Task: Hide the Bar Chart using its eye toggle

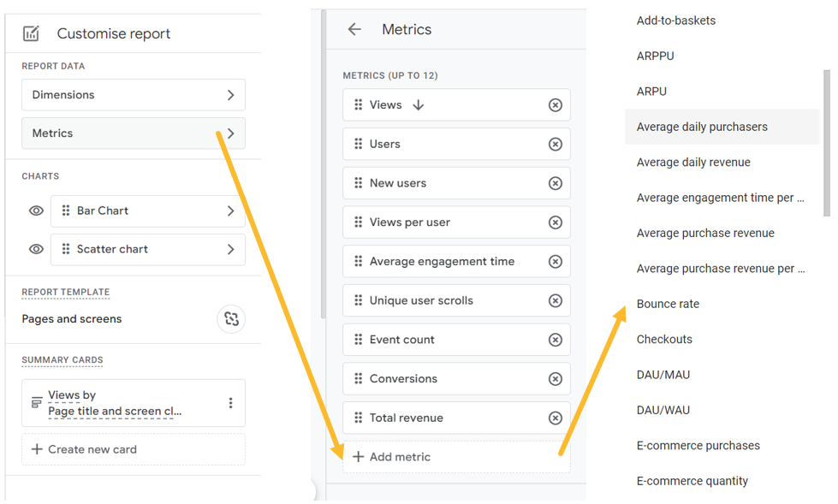Action: point(35,211)
